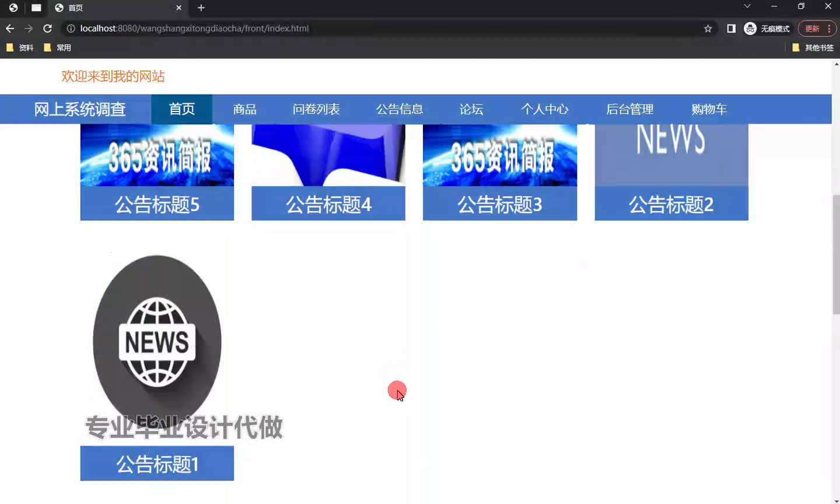Open the 公告标题1 label
The image size is (840, 504).
pyautogui.click(x=157, y=464)
